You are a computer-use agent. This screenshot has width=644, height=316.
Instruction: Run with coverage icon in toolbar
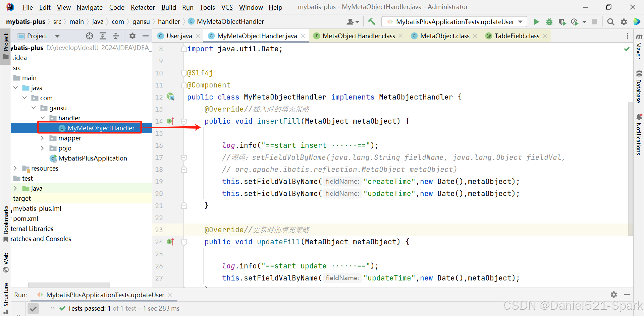tap(562, 22)
